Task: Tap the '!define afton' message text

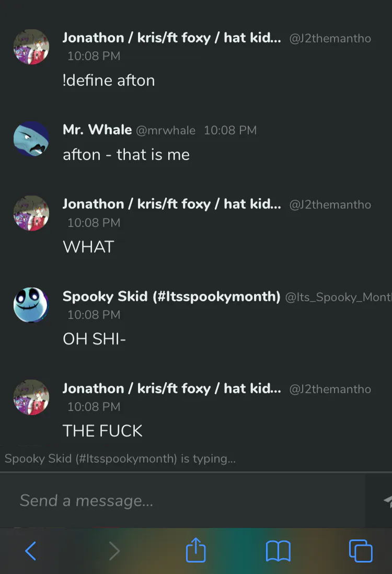Action: 109,81
